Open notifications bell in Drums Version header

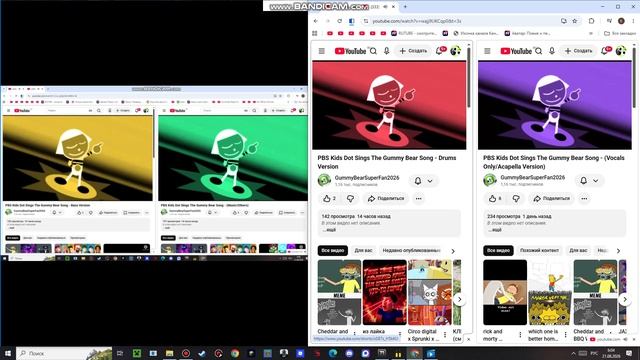[x=440, y=51]
